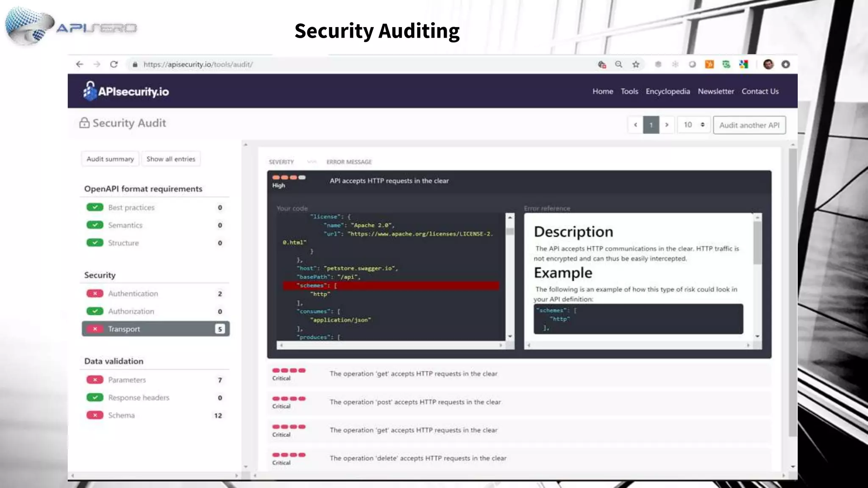Select Structure category

tap(156, 243)
